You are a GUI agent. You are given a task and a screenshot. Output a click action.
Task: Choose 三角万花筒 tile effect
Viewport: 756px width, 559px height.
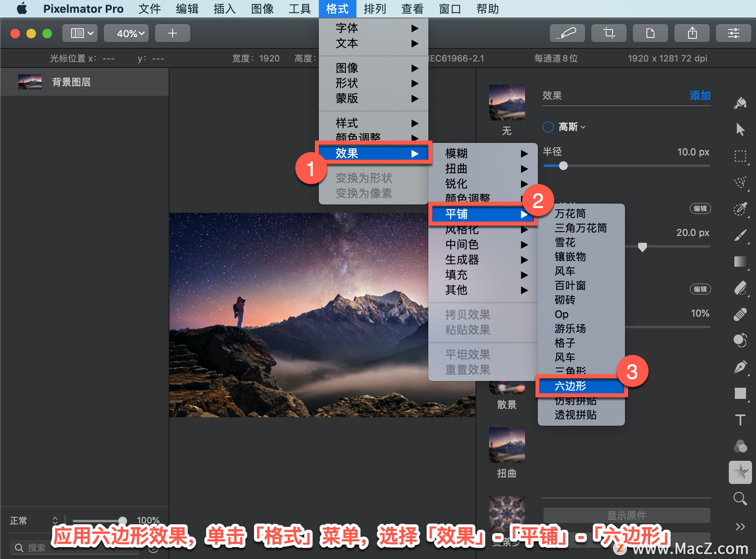coord(581,228)
